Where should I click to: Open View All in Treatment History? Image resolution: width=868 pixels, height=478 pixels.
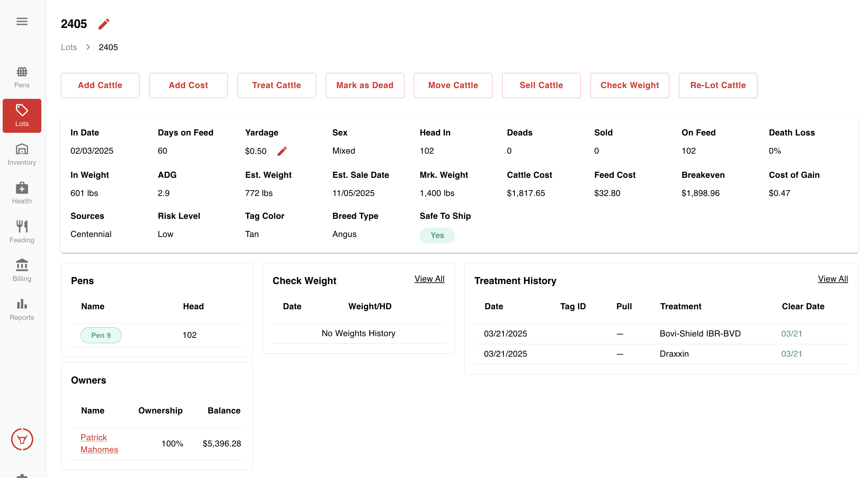832,279
